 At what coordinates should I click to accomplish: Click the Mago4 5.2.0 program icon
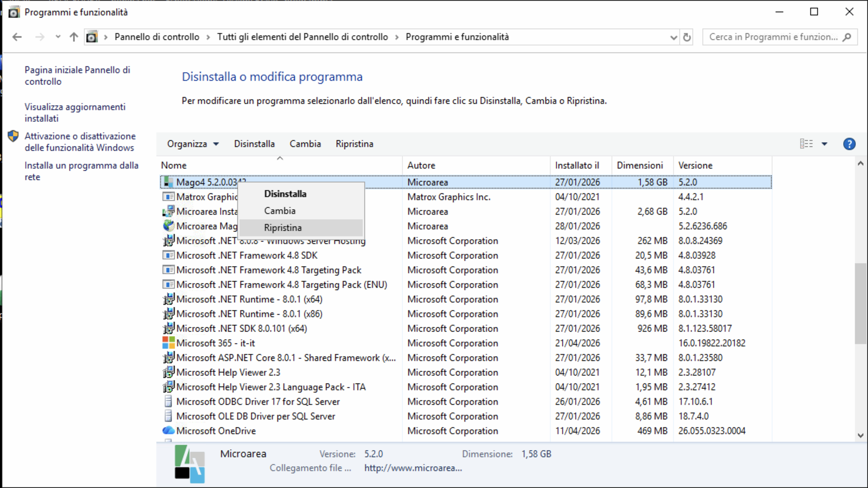[x=168, y=182]
